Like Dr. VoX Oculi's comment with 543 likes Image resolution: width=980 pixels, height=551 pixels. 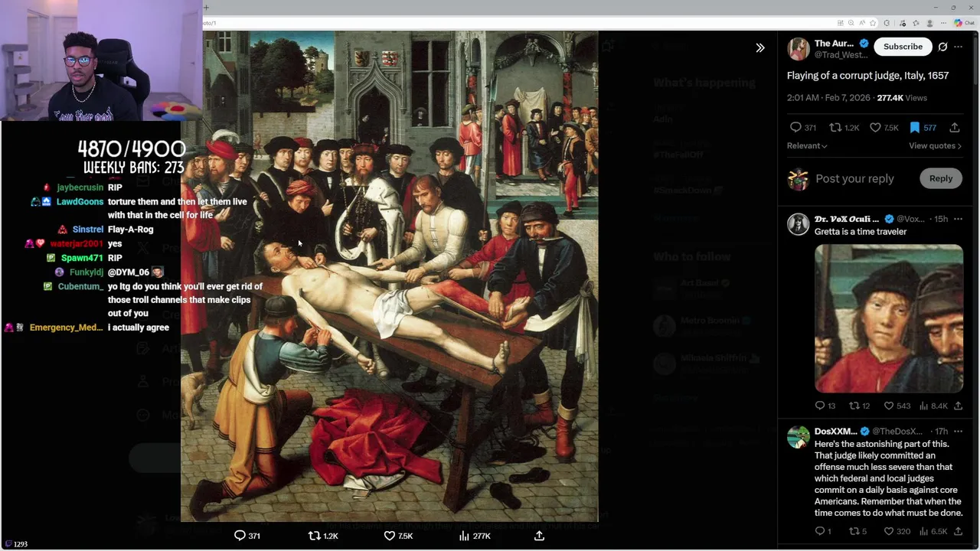click(889, 406)
